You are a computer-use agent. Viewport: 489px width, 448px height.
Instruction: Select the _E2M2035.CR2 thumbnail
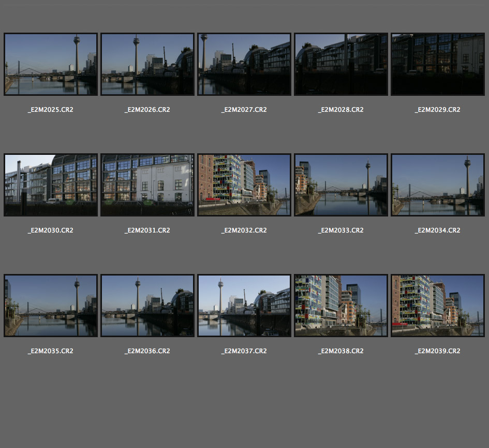click(51, 306)
